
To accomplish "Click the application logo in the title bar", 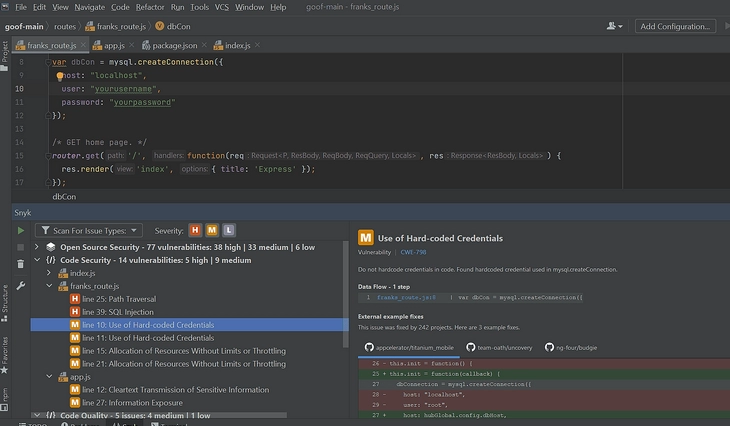I will pyautogui.click(x=5, y=7).
